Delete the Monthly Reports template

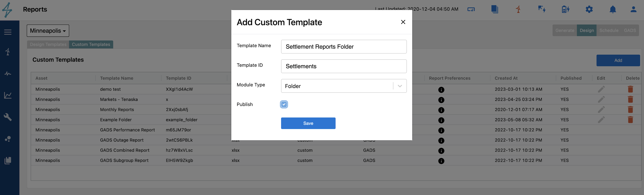(x=630, y=110)
